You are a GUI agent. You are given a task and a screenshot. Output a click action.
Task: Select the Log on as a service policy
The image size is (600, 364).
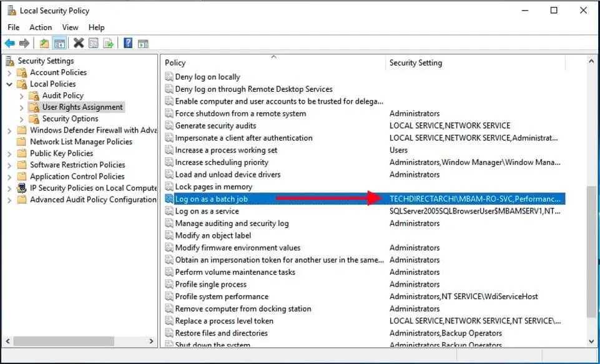click(x=207, y=211)
